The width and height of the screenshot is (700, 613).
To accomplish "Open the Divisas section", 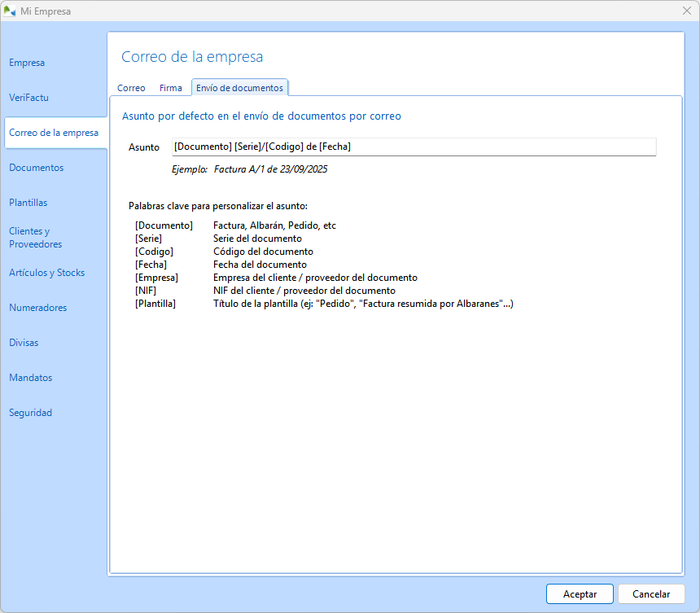I will coord(24,343).
